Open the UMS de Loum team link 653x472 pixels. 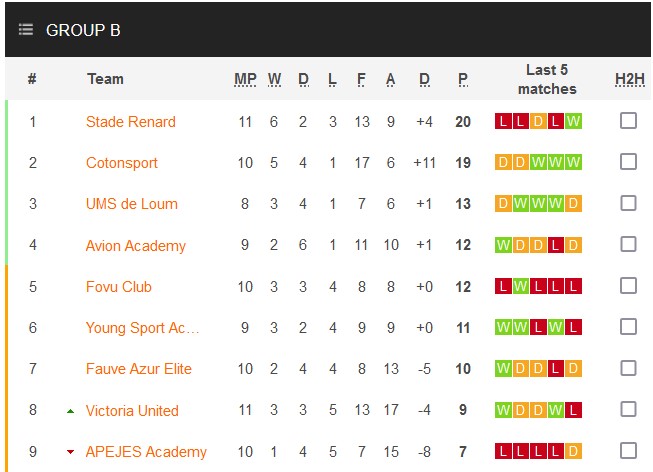click(x=132, y=204)
